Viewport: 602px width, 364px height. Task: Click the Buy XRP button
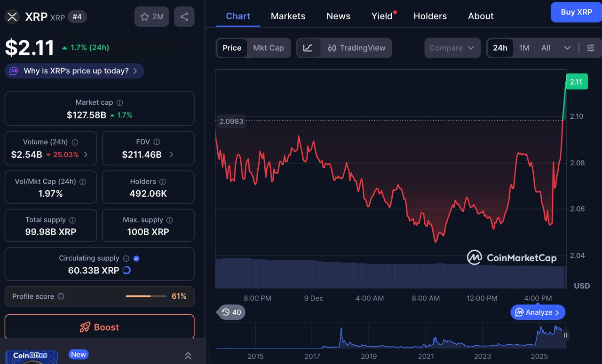tap(576, 12)
